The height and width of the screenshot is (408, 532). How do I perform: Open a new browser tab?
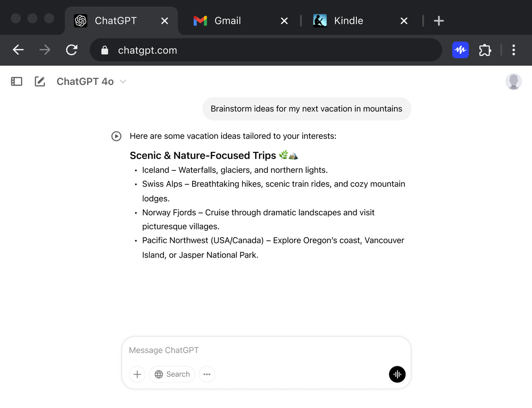[x=439, y=21]
